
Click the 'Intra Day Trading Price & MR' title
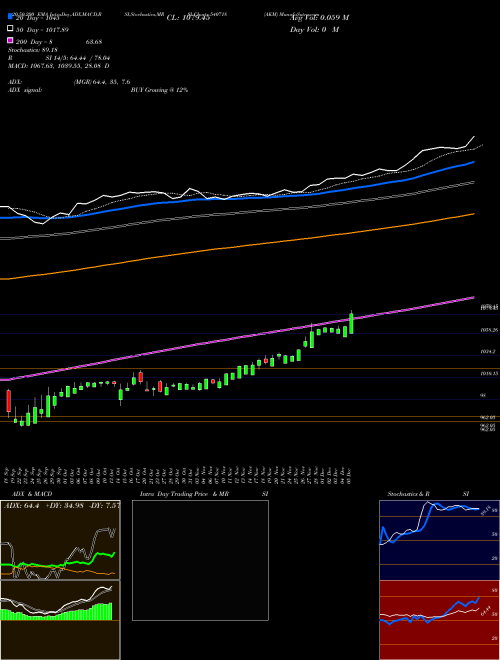tap(184, 494)
